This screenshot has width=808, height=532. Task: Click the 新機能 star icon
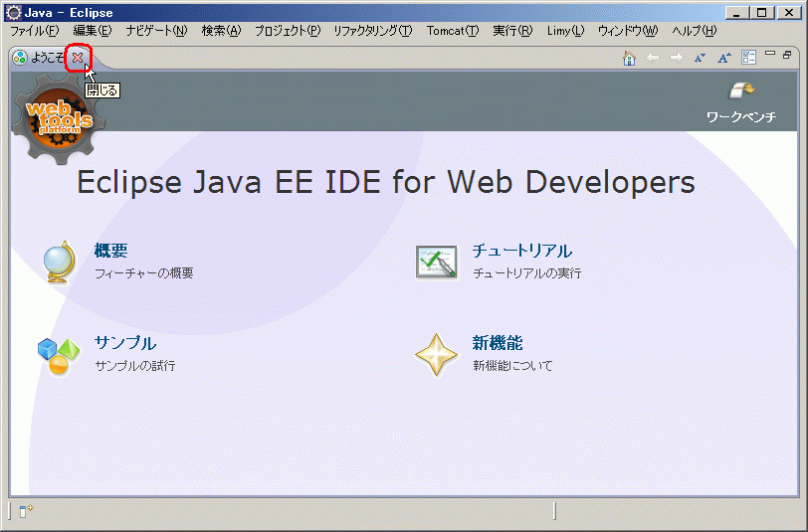pyautogui.click(x=436, y=355)
